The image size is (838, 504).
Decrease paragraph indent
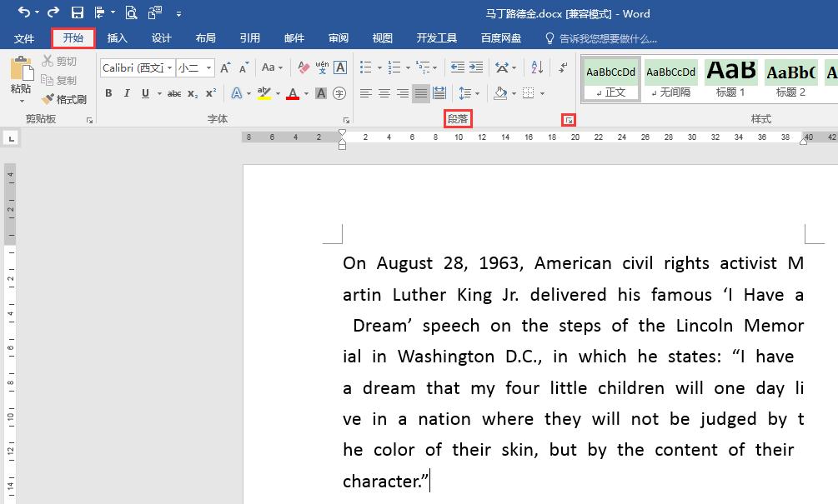click(458, 67)
